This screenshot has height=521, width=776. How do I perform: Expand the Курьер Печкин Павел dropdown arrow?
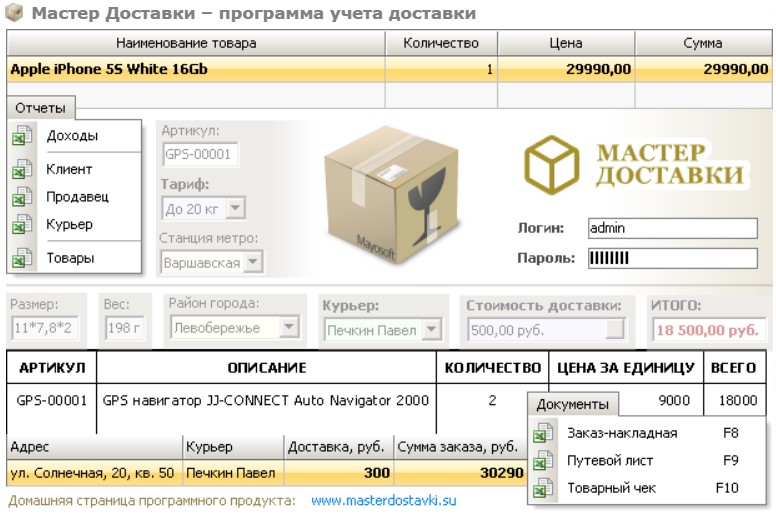(x=432, y=330)
